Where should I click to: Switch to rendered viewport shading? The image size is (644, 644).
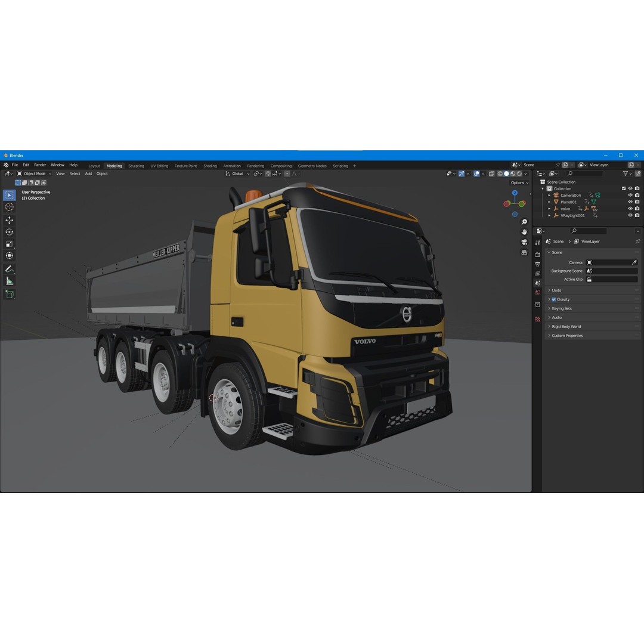tap(519, 174)
